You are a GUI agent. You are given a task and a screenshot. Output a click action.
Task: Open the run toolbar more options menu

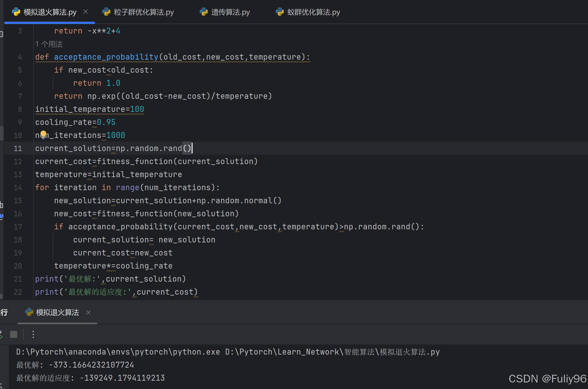click(33, 334)
